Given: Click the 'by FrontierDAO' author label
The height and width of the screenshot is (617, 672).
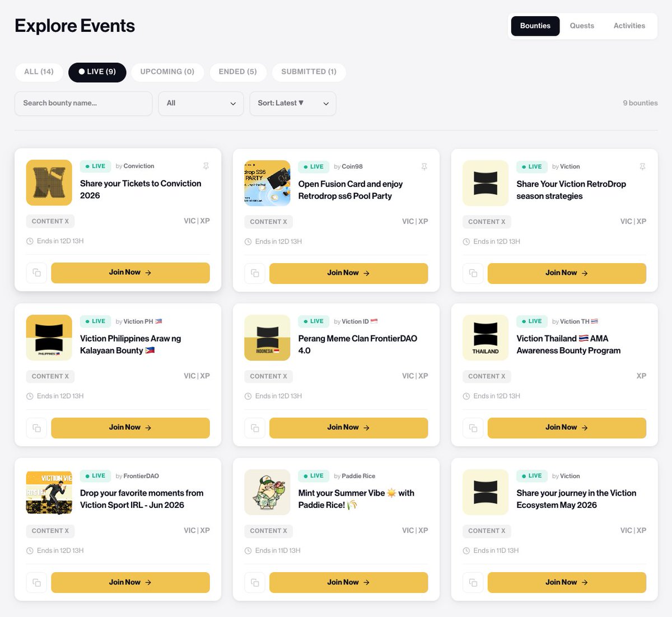Looking at the screenshot, I should tap(137, 476).
